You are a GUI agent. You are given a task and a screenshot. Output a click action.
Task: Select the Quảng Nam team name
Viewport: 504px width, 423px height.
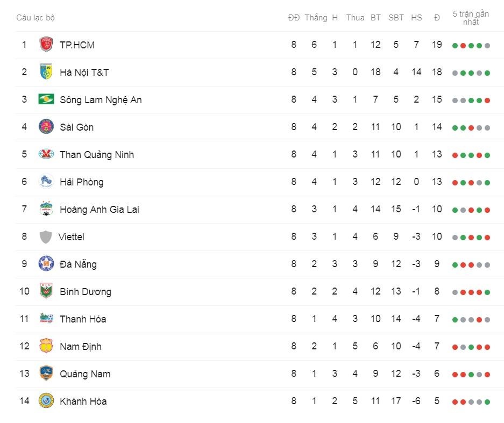85,374
